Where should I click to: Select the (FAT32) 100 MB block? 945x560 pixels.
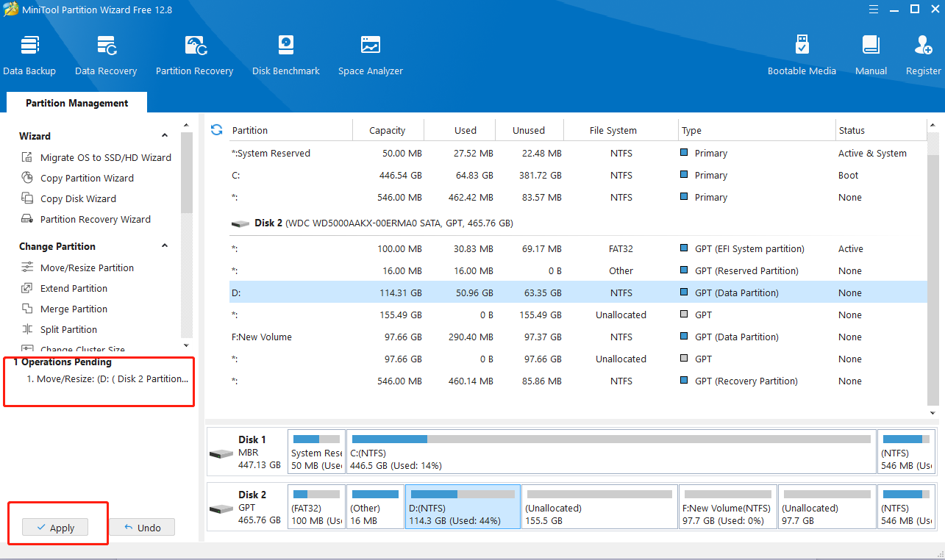pyautogui.click(x=316, y=506)
